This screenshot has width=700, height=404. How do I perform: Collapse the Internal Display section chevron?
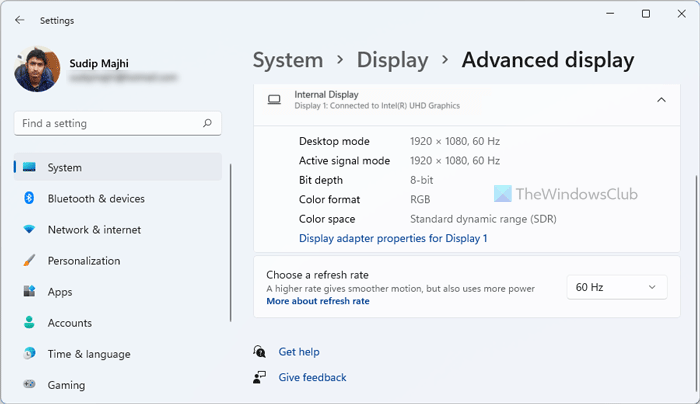point(661,100)
